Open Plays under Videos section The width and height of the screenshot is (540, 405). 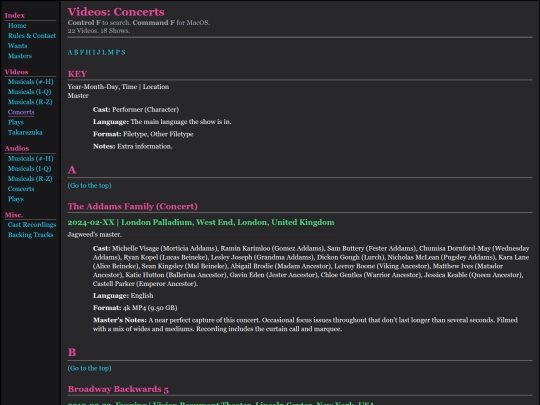[x=16, y=122]
